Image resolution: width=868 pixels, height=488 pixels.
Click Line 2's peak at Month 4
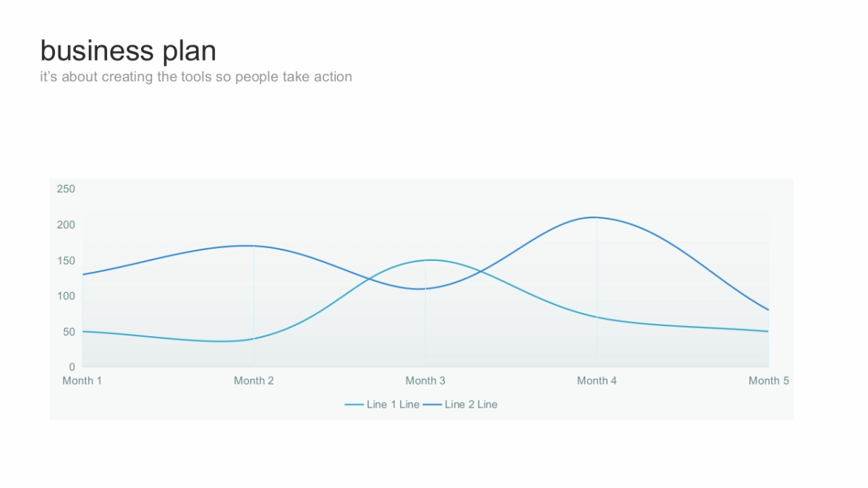point(597,217)
